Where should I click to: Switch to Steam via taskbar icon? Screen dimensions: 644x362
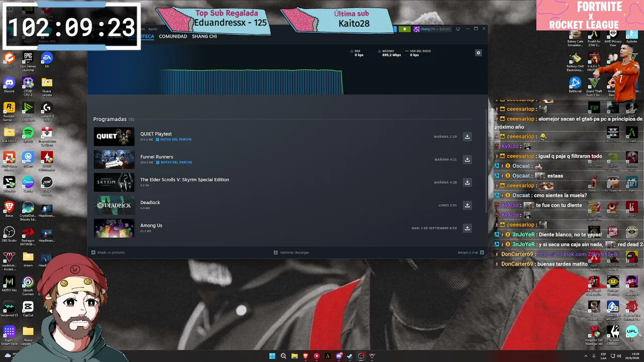click(x=350, y=356)
